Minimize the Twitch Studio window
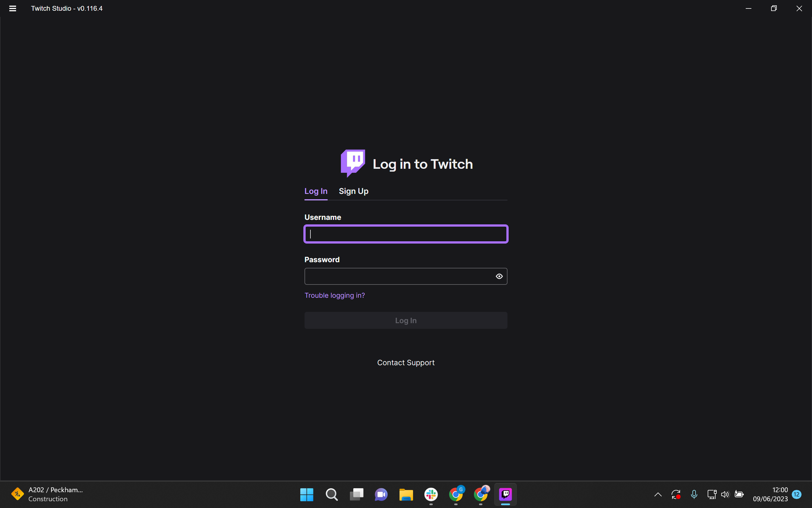The height and width of the screenshot is (508, 812). click(x=748, y=8)
